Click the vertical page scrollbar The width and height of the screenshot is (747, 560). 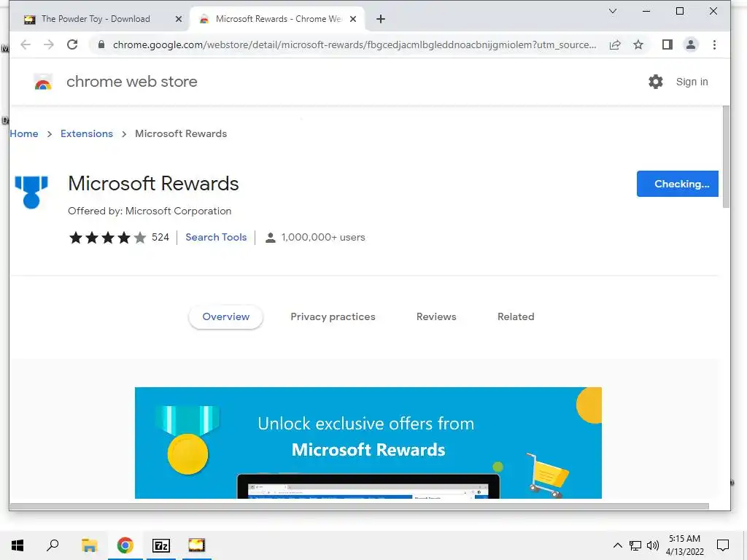click(x=726, y=157)
